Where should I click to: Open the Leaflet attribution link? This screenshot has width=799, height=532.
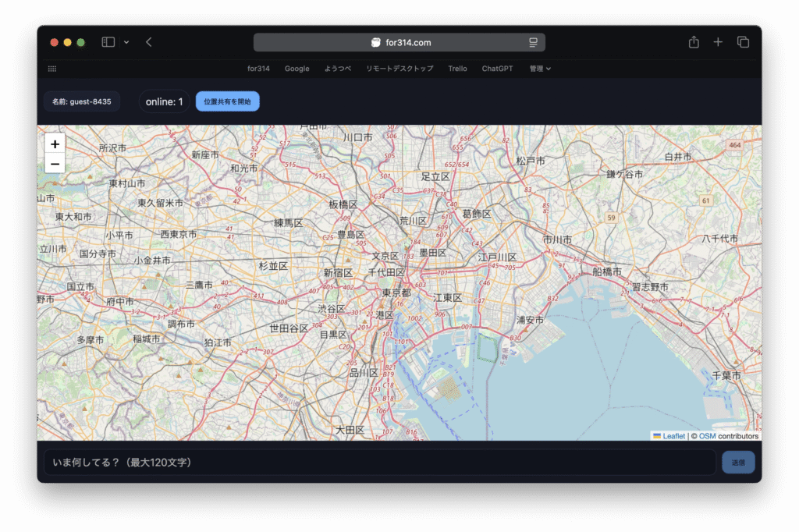[x=673, y=436]
